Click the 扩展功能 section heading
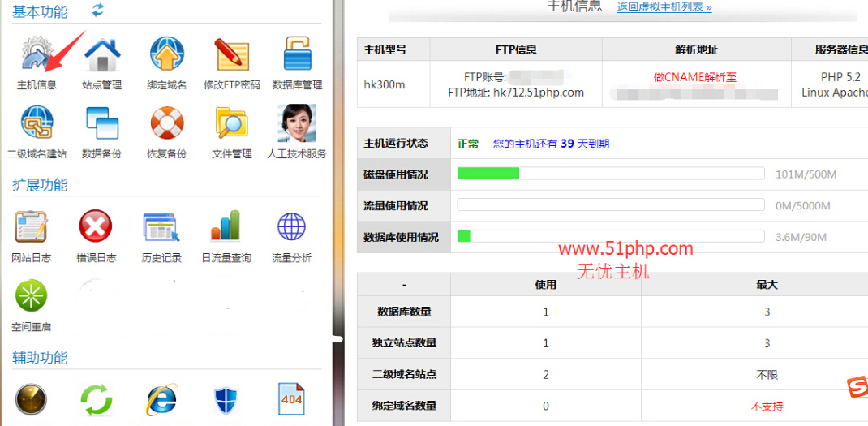Viewport: 868px width, 426px height. click(40, 184)
